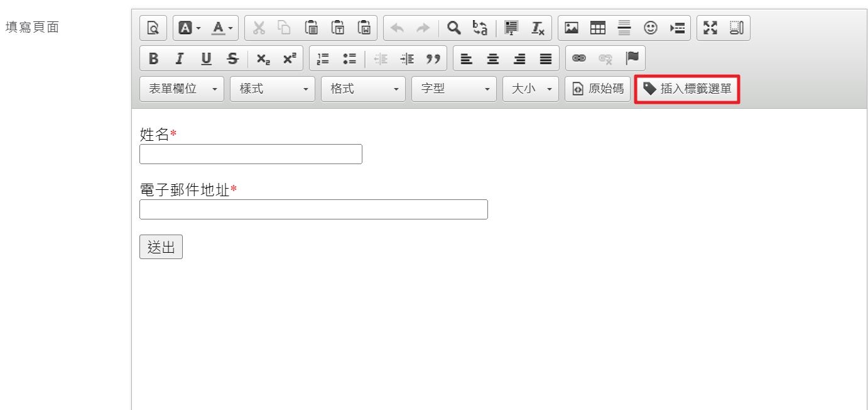Insert a smiley emoticon
Image resolution: width=868 pixels, height=410 pixels.
[651, 28]
